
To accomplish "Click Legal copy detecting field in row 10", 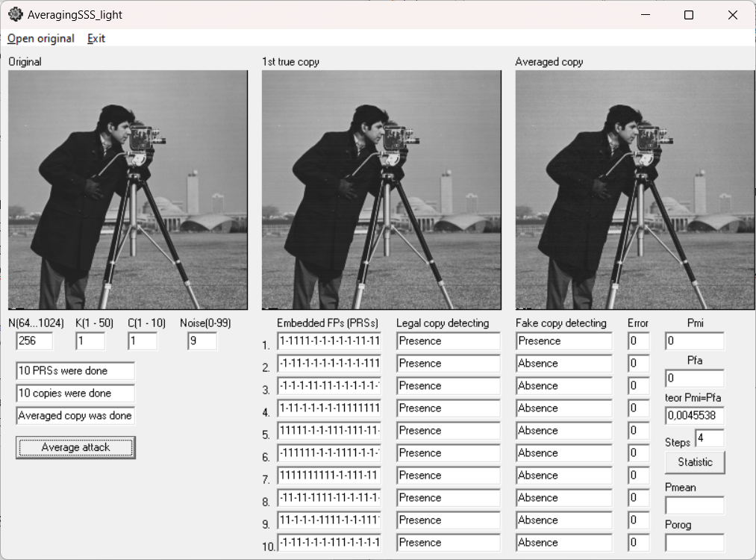I will tap(449, 543).
